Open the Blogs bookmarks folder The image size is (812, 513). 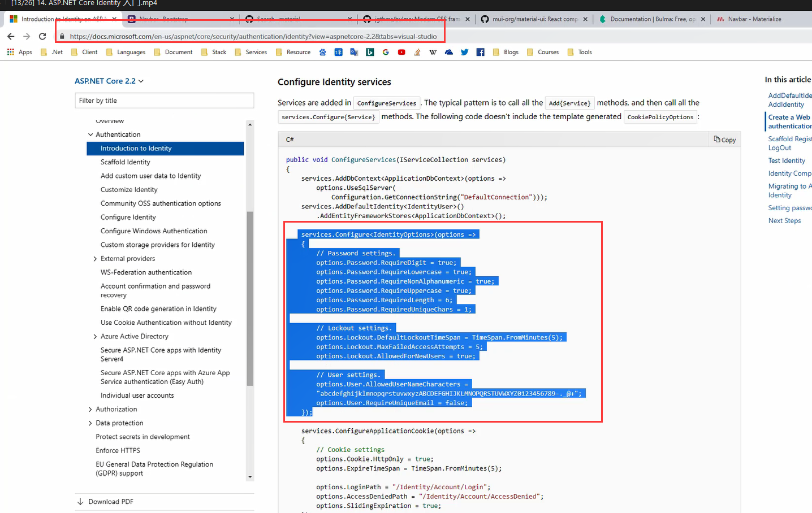click(x=506, y=52)
